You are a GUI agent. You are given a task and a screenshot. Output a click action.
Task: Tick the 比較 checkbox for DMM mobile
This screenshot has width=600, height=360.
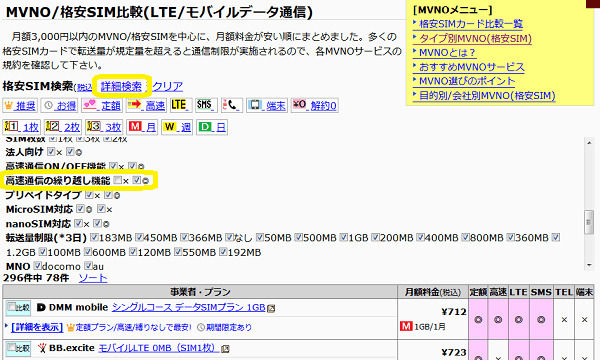click(12, 306)
